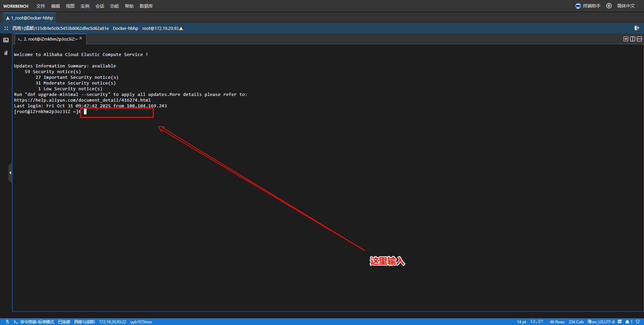Change the en_US.UTF-8 encoding setting

click(x=602, y=321)
